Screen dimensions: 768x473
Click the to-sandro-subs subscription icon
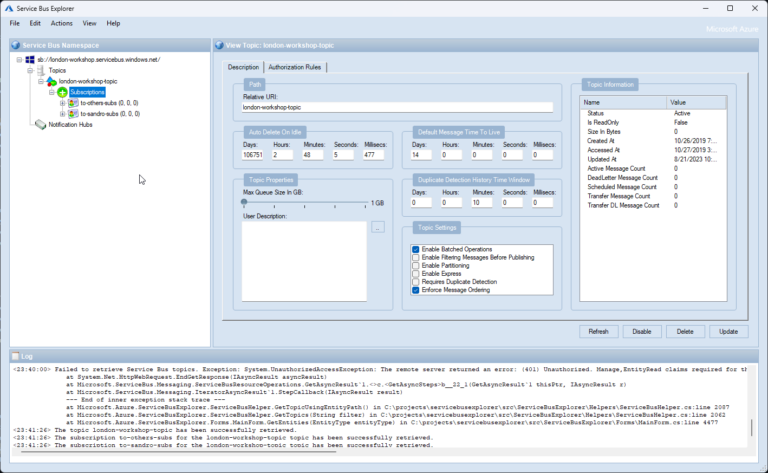(73, 114)
